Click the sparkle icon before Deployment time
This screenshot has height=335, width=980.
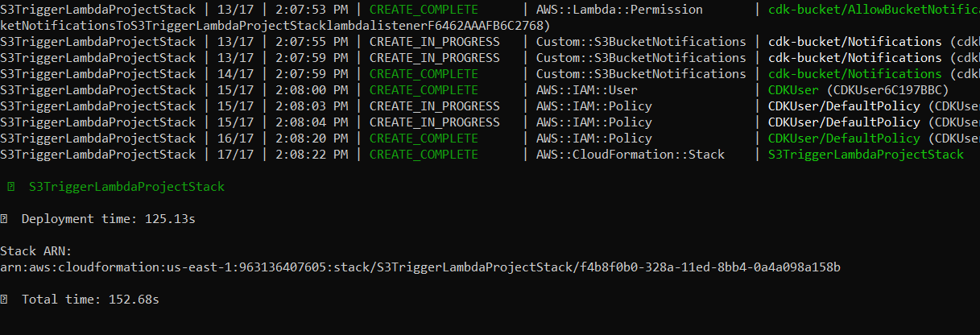tap(4, 219)
